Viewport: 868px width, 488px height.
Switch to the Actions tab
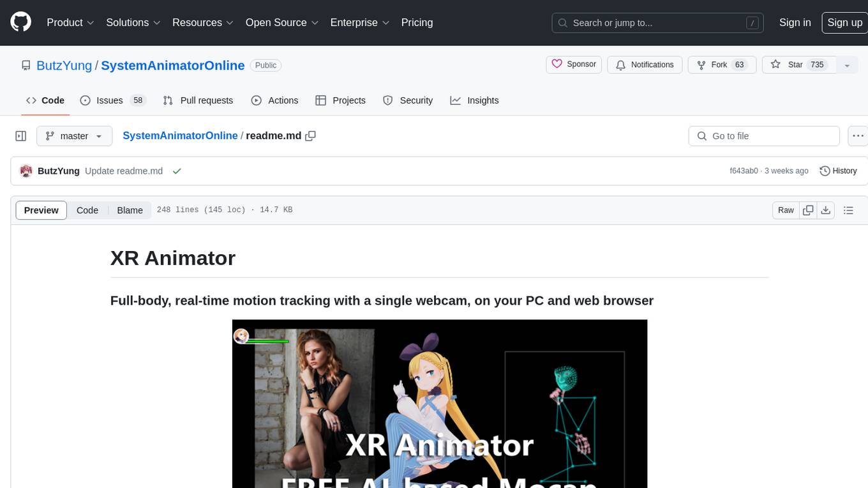(x=274, y=100)
